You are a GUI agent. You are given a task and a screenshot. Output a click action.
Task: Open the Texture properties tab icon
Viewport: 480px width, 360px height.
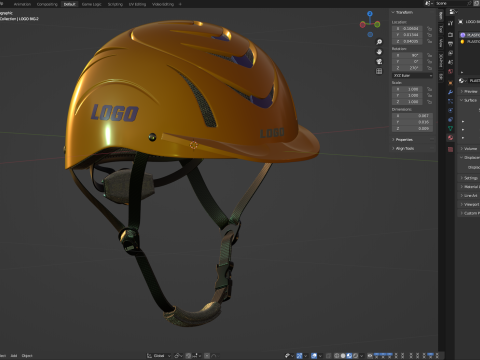451,149
